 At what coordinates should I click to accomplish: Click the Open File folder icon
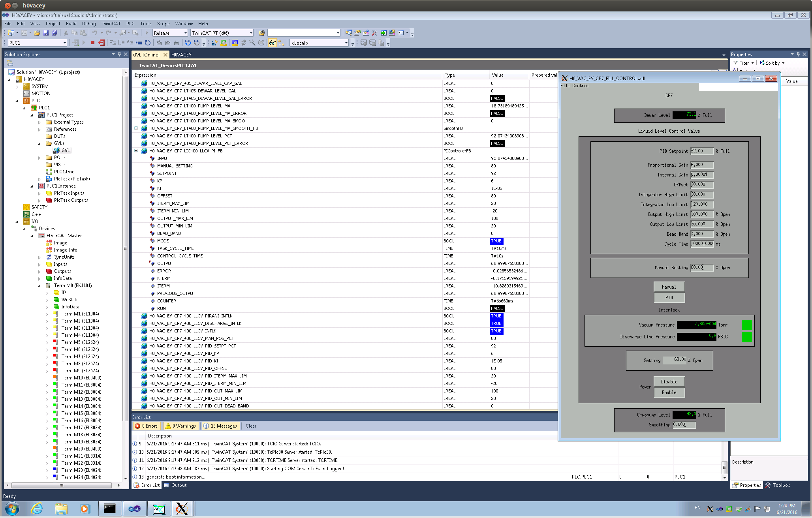(37, 33)
